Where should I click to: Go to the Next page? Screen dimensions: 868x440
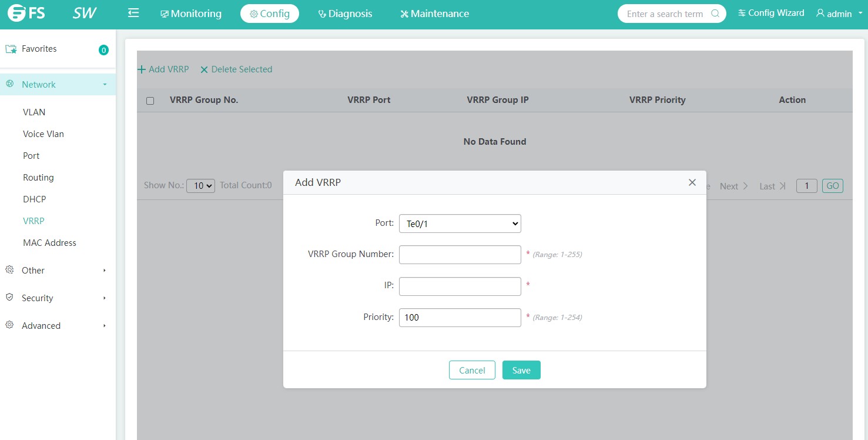tap(734, 186)
